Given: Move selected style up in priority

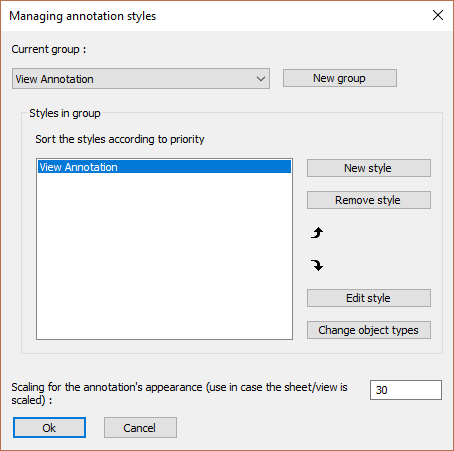Looking at the screenshot, I should tap(317, 233).
